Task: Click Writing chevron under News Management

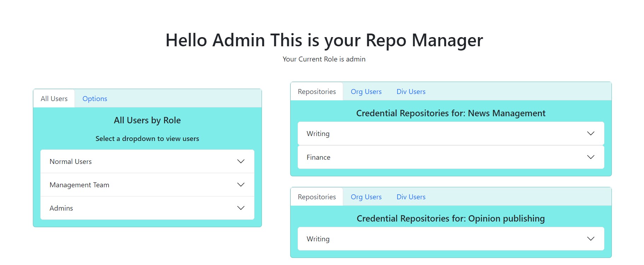Action: [x=591, y=134]
